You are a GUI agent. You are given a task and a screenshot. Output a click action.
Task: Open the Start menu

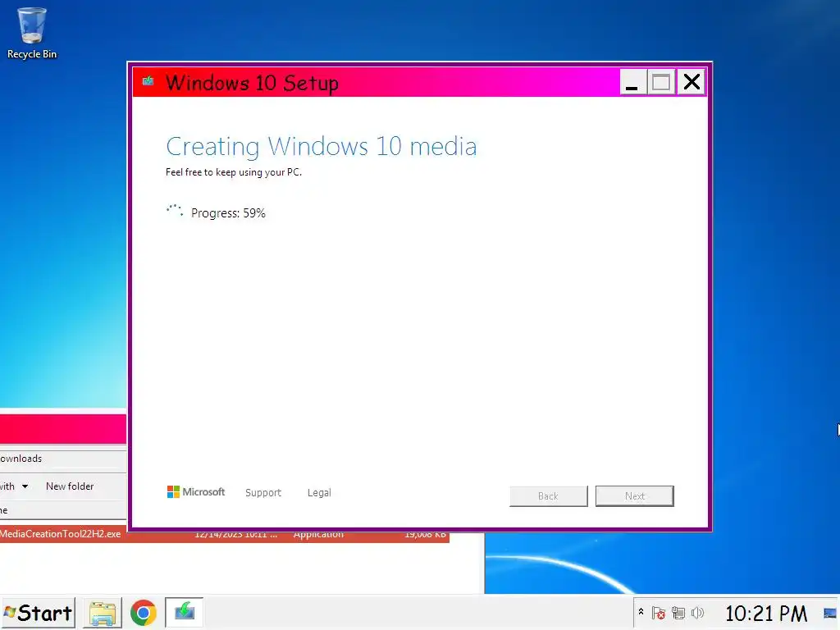[38, 613]
